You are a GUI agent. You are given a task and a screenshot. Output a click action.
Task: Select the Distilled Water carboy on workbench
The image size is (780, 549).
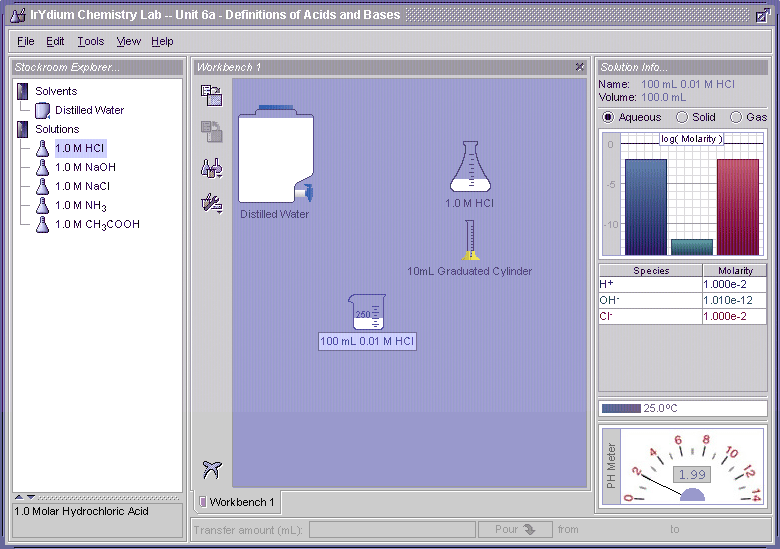(x=274, y=156)
